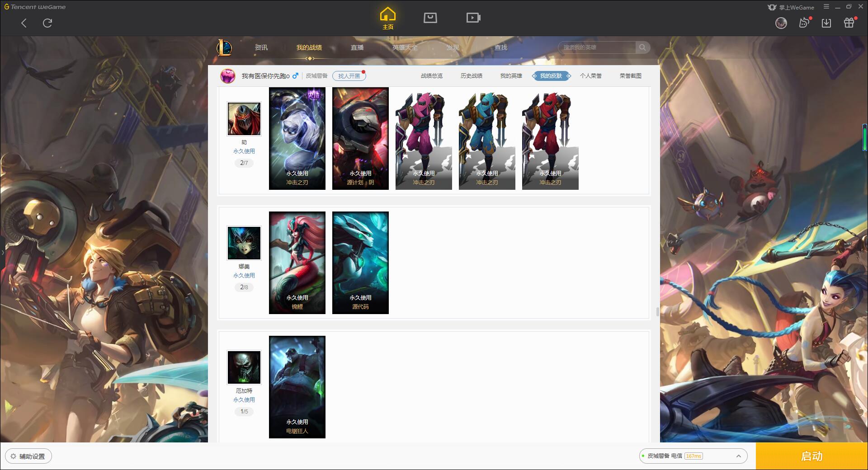Open the 荣誉截图 sub-tab

(631, 76)
